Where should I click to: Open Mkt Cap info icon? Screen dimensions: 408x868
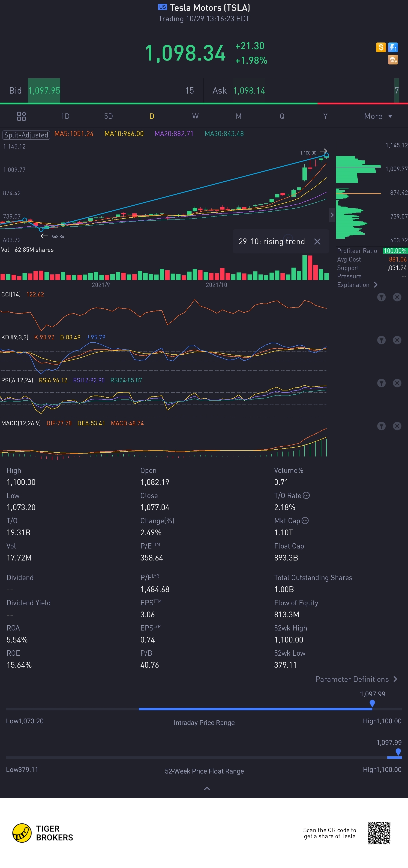(305, 521)
